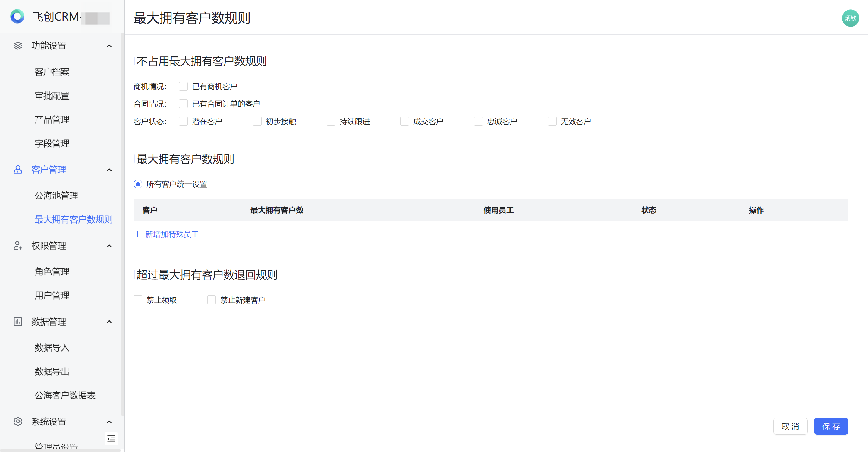
Task: Tick the 禁止领取 checkbox
Action: pos(138,300)
